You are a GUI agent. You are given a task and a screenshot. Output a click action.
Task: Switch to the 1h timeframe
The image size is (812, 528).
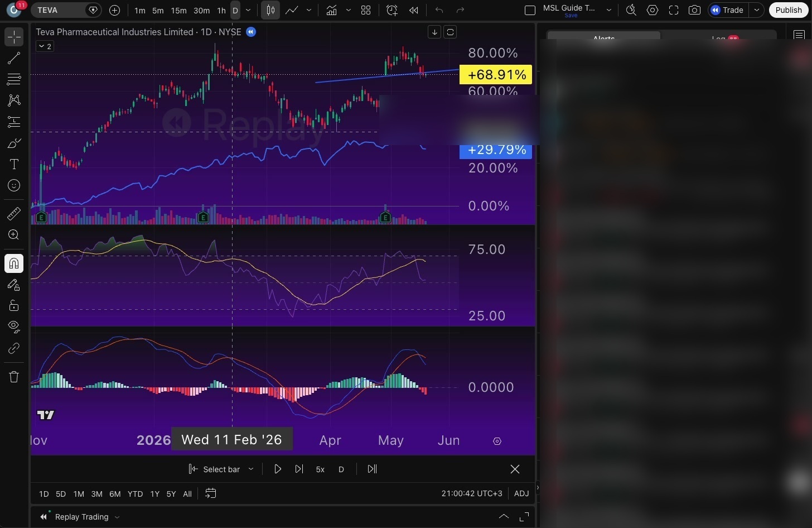(221, 10)
